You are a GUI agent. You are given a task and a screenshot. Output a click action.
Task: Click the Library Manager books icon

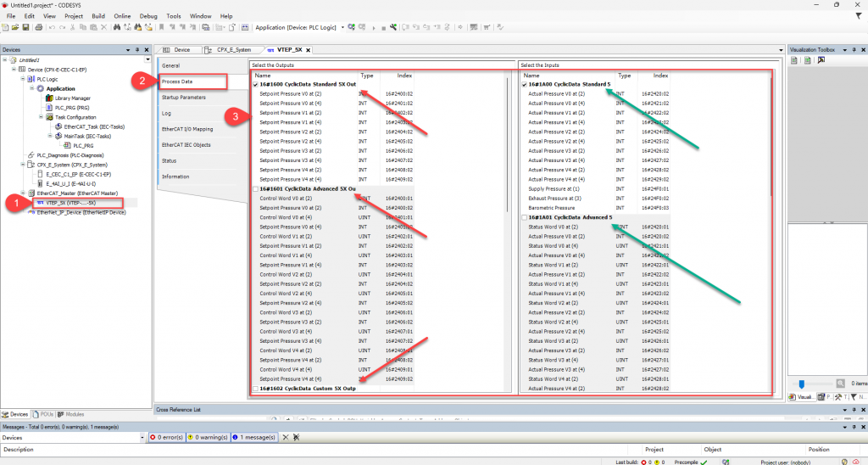(x=49, y=98)
